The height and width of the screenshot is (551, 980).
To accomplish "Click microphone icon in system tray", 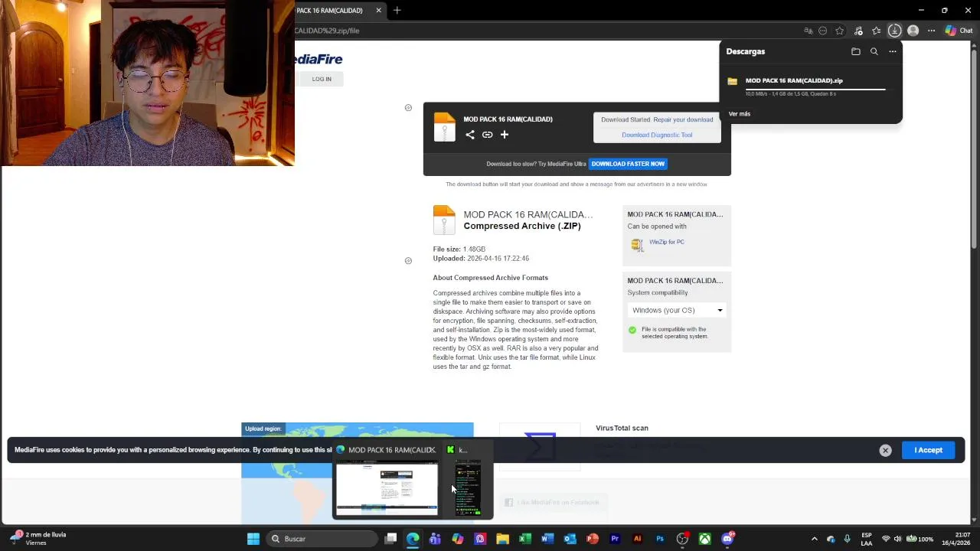I will tap(847, 539).
